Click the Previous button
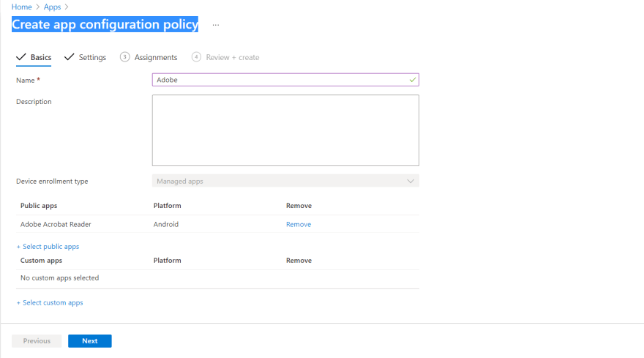Screen dimensions: 644x358 click(37, 340)
